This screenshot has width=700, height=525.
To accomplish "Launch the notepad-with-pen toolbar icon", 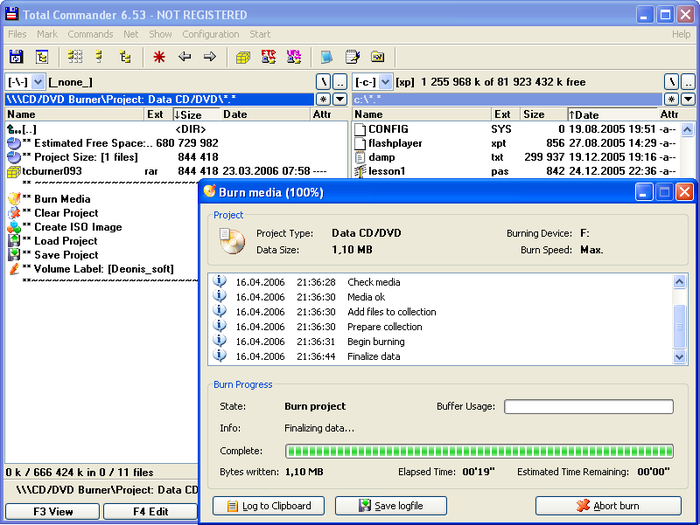I will [x=353, y=57].
